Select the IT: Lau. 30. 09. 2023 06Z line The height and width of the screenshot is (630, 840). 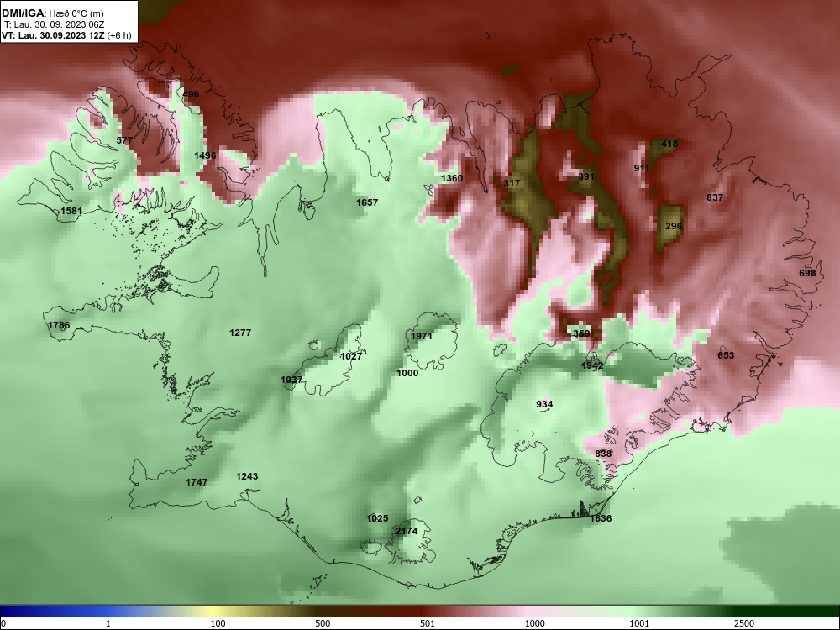pyautogui.click(x=53, y=24)
